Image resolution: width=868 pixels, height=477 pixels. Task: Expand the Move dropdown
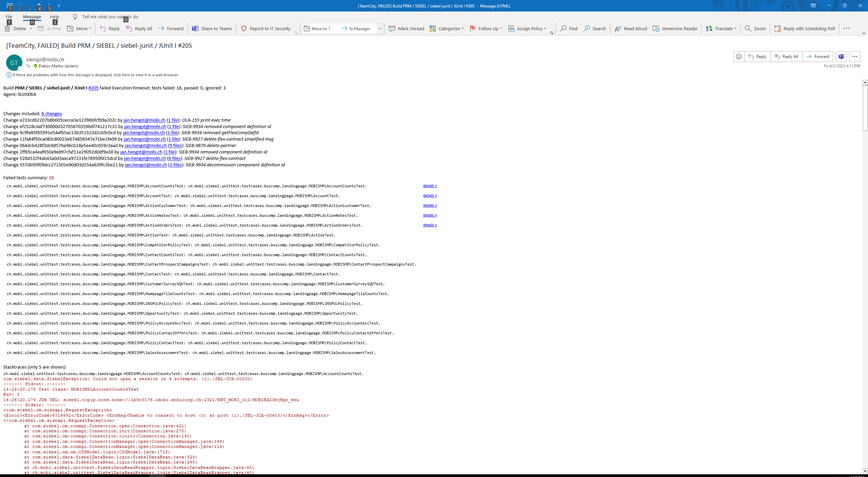pyautogui.click(x=90, y=28)
